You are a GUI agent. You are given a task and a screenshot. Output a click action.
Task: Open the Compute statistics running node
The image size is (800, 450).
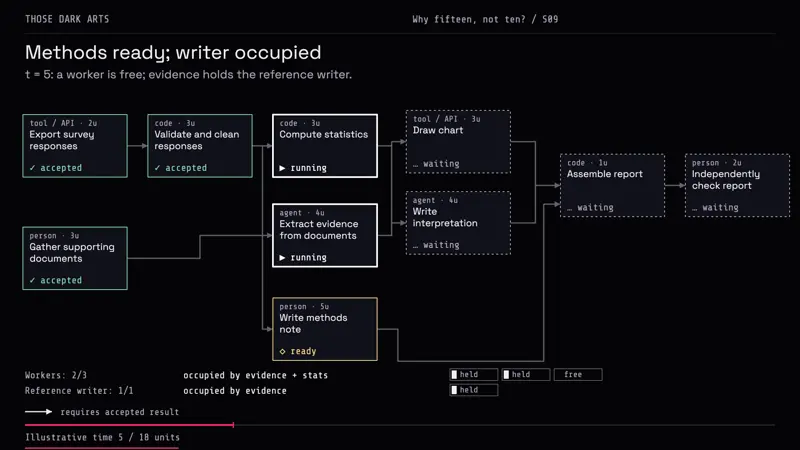coord(325,146)
